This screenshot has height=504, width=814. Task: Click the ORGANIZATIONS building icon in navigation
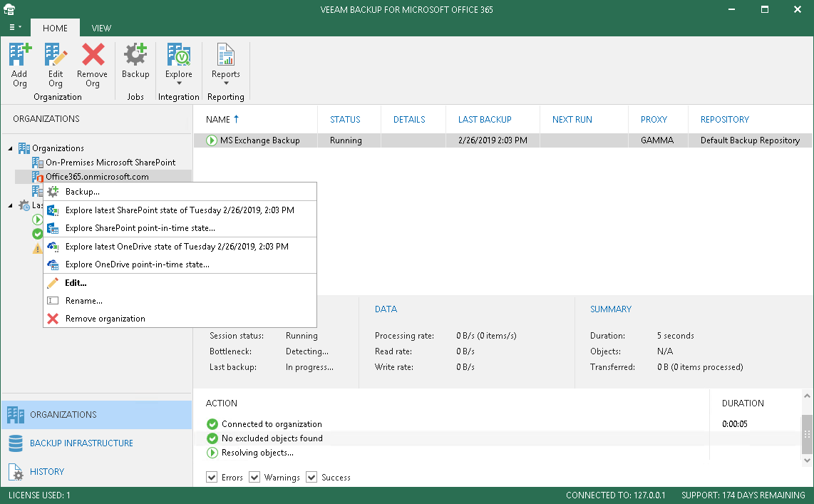(x=16, y=415)
